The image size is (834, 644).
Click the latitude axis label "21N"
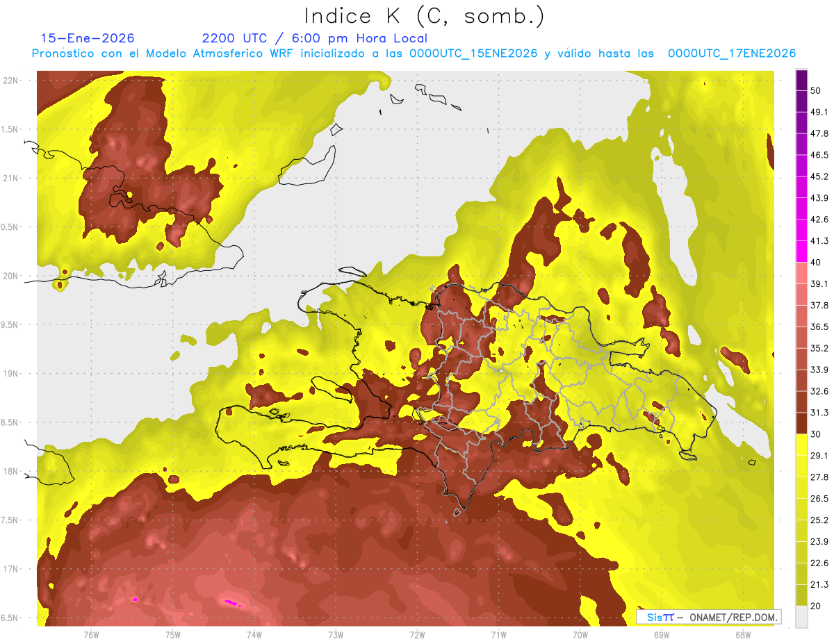pyautogui.click(x=10, y=179)
